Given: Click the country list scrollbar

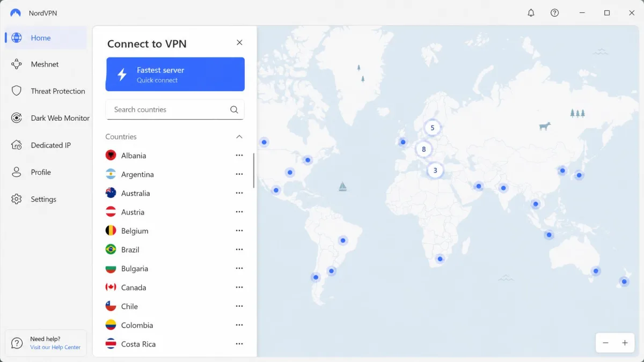Looking at the screenshot, I should pyautogui.click(x=254, y=171).
